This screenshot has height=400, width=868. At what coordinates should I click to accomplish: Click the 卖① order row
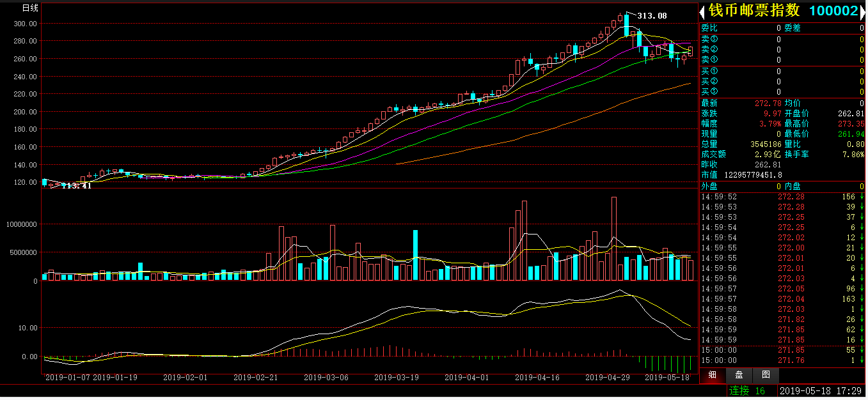(782, 59)
